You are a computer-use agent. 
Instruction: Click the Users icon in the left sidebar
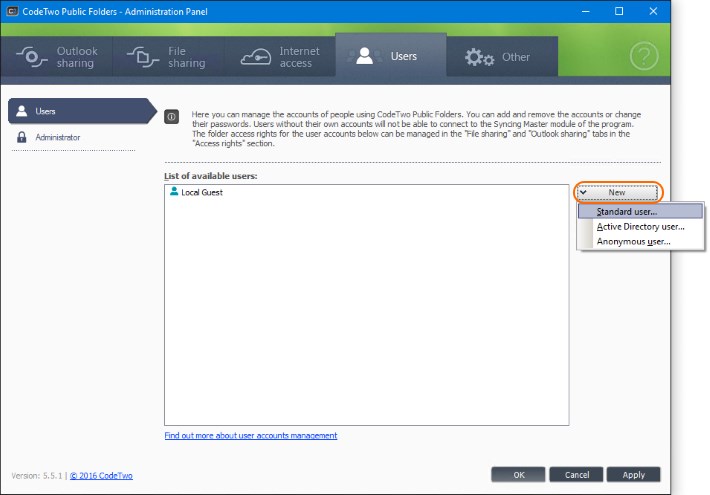point(21,111)
